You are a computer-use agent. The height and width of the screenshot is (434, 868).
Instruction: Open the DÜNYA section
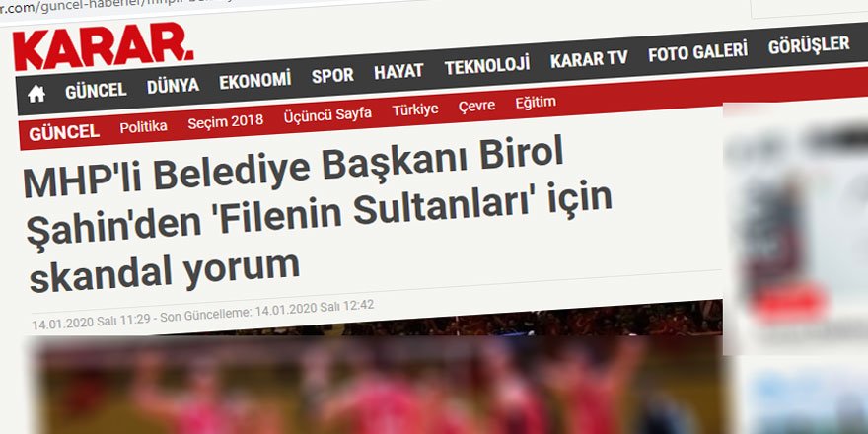pos(173,86)
